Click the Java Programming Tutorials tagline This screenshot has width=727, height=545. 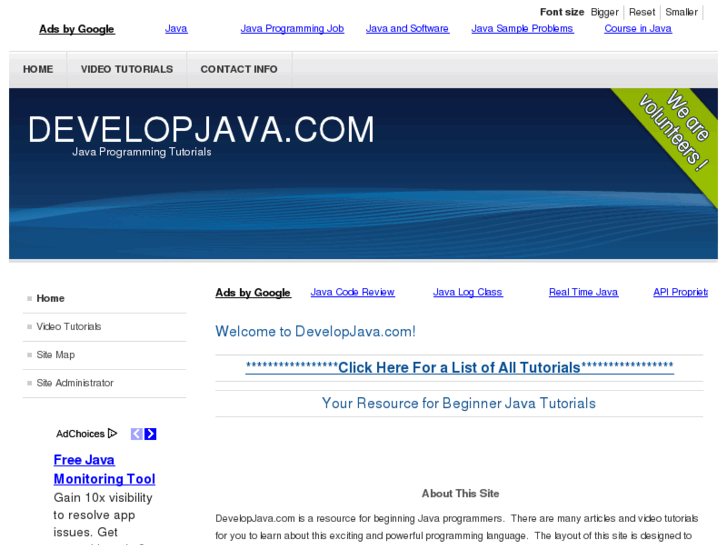click(141, 152)
